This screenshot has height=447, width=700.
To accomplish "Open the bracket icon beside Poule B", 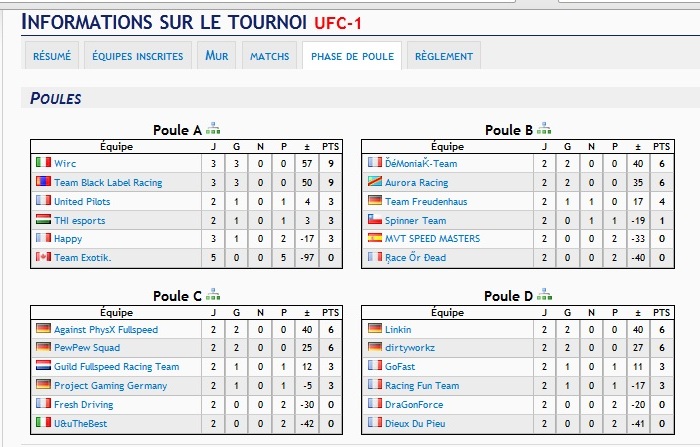I will pos(544,129).
